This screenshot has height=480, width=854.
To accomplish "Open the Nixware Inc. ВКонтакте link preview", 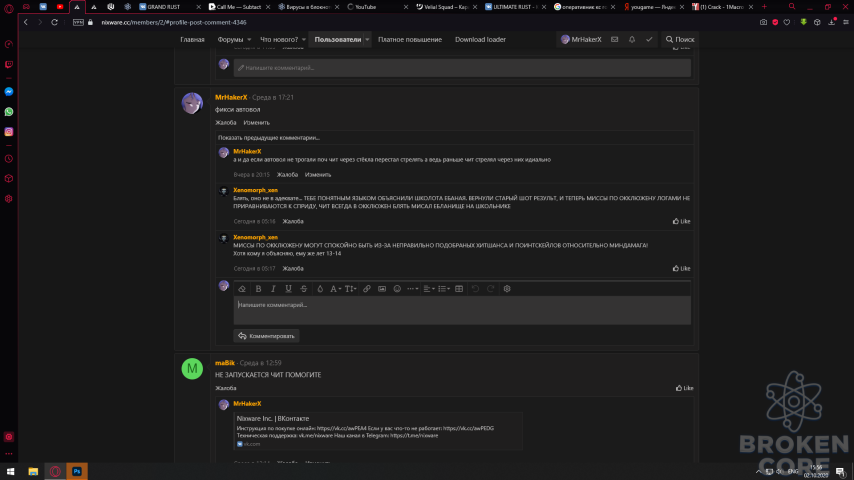I will tap(273, 418).
